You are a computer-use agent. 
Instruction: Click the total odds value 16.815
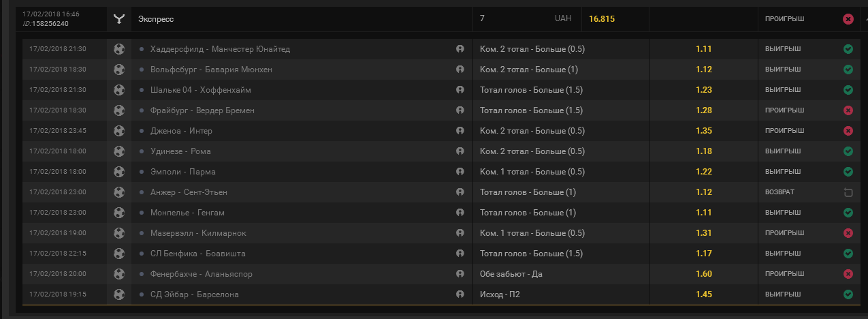click(x=602, y=19)
